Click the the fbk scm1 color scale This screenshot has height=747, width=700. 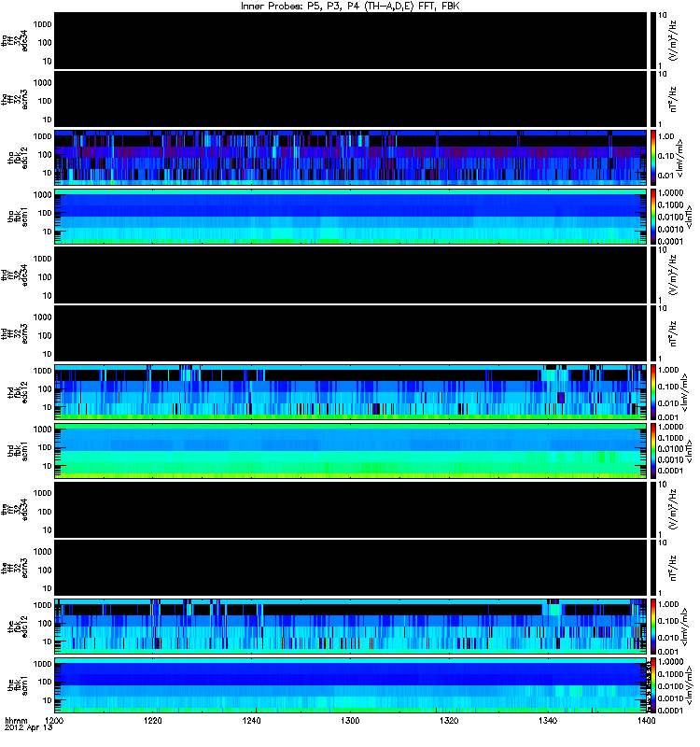click(x=652, y=685)
